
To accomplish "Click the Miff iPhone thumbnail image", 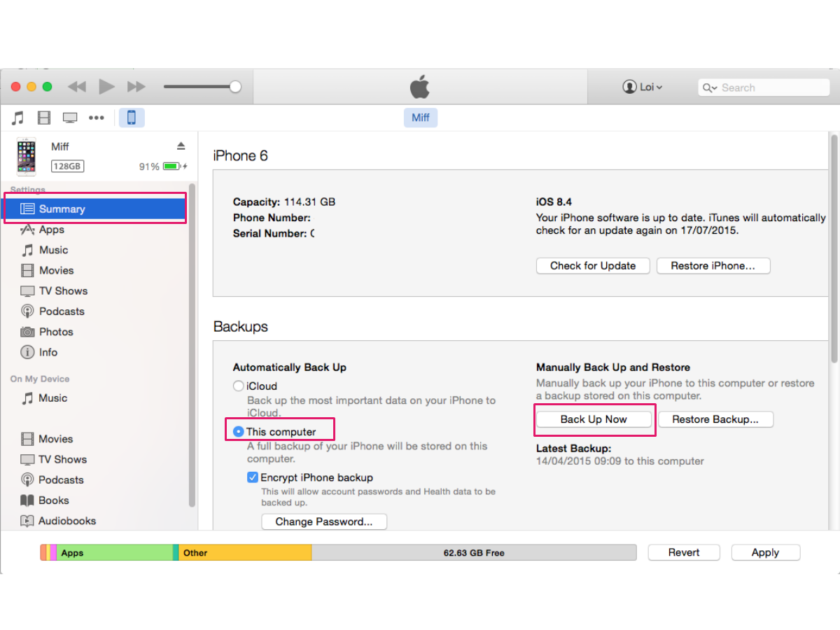I will (x=27, y=157).
